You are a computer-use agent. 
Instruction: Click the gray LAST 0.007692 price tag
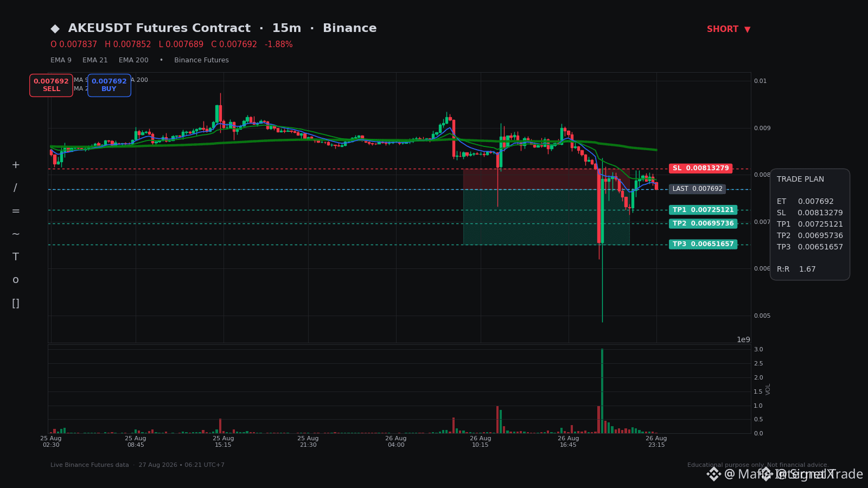click(x=697, y=189)
